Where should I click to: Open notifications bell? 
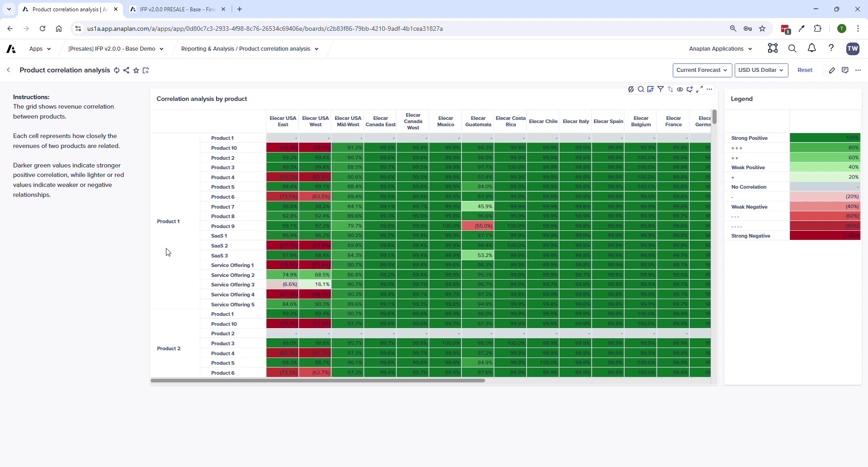tap(811, 48)
